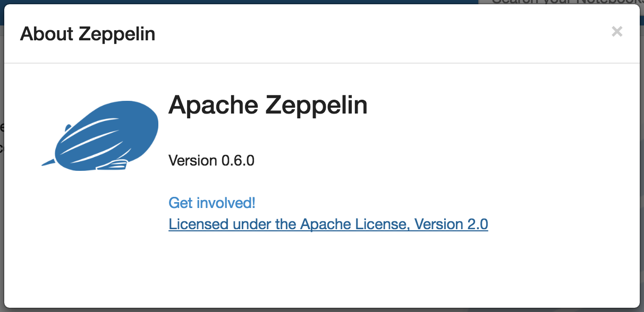The image size is (644, 312).
Task: Open the Get involved! link
Action: pos(211,203)
